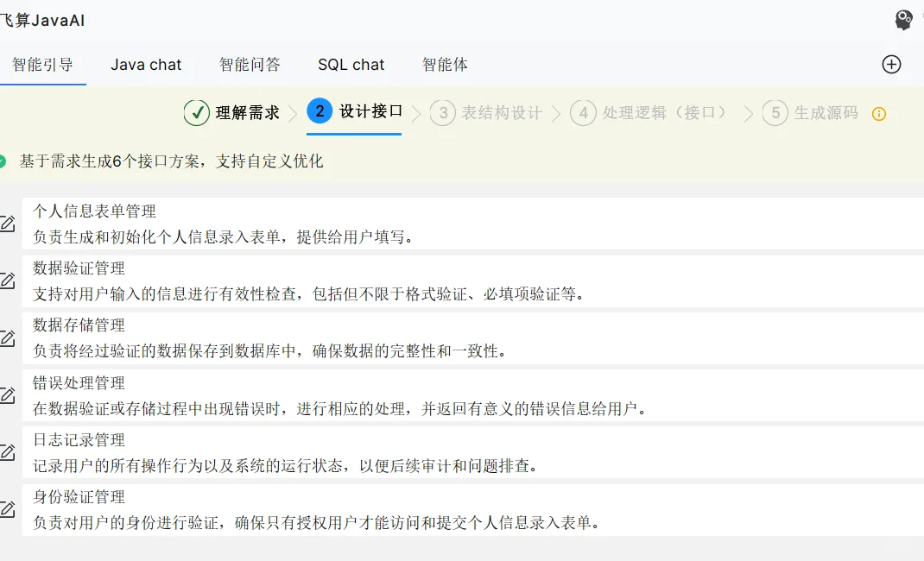
Task: Open the SQL chat tab
Action: pos(351,64)
